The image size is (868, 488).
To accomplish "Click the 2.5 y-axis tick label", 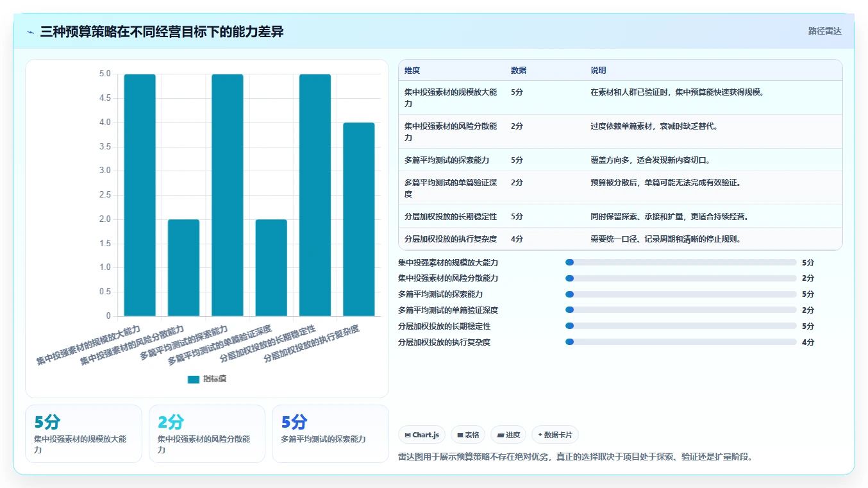I will 105,195.
